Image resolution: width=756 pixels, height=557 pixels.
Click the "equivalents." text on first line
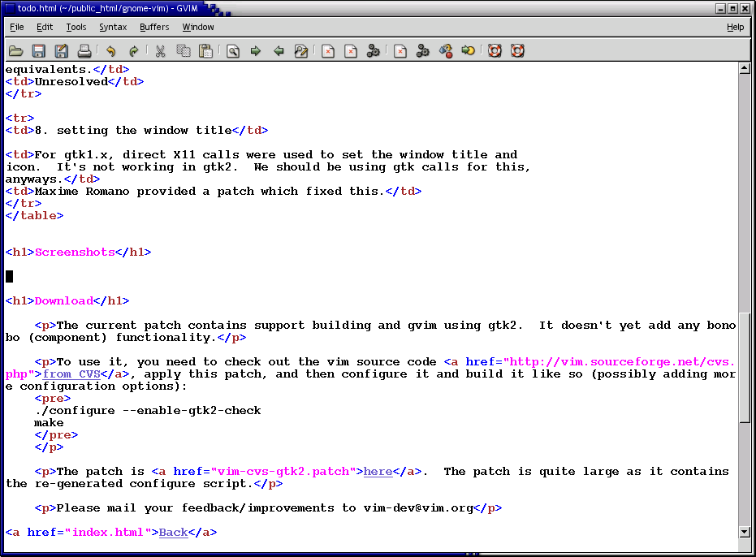[49, 70]
